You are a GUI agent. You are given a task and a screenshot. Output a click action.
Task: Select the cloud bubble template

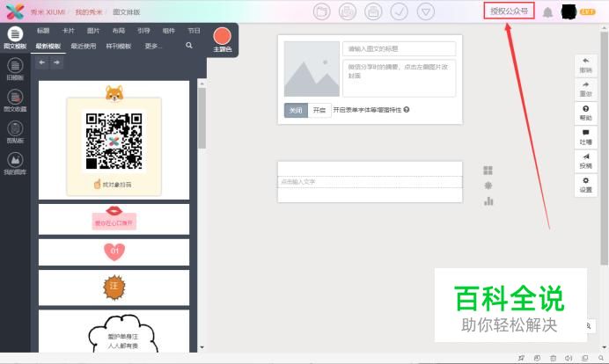pos(114,331)
